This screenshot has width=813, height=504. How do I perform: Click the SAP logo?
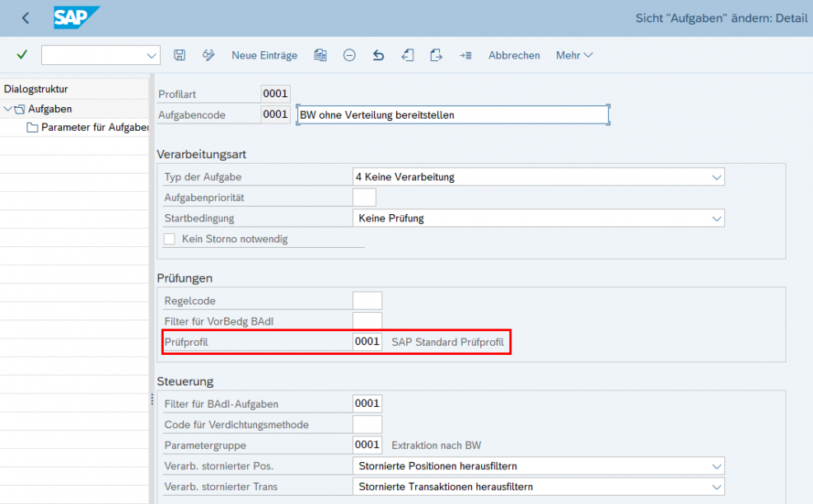[x=77, y=17]
